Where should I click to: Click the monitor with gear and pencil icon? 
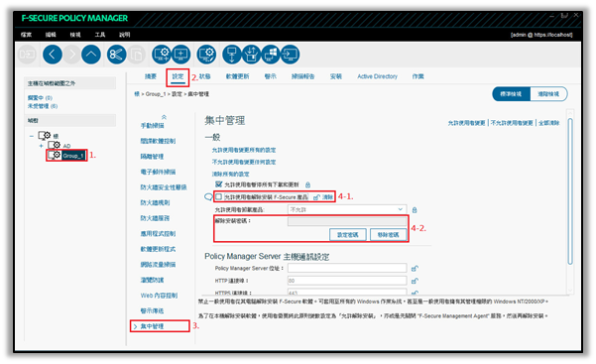[206, 55]
